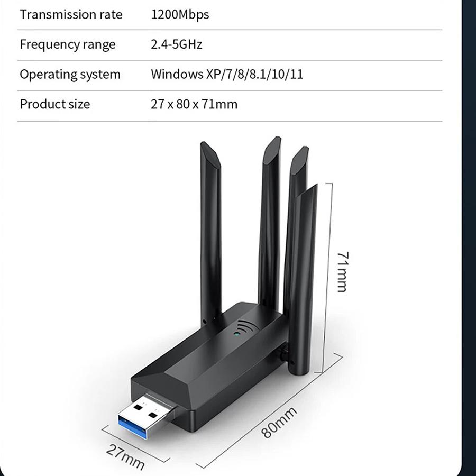Click the 71mm height dimension label
The image size is (476, 476).
point(343,272)
